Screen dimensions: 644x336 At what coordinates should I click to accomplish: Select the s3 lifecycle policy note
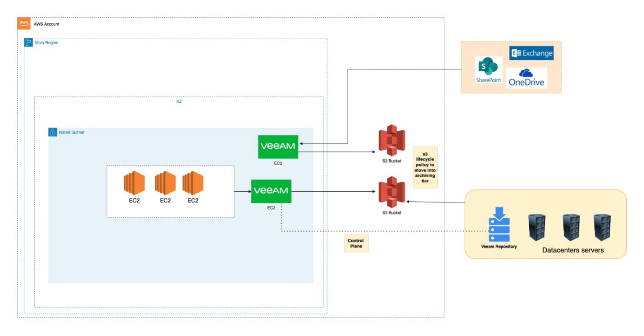click(x=425, y=167)
